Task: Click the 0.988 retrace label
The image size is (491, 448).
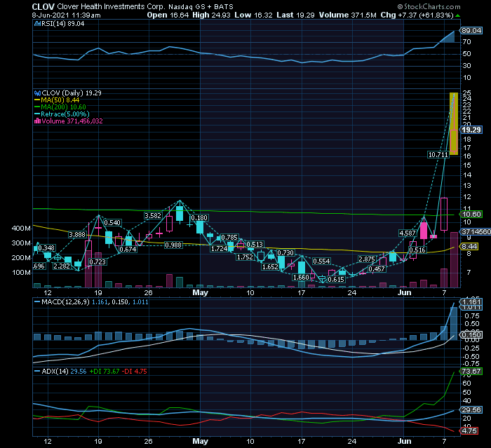Action: (x=173, y=245)
